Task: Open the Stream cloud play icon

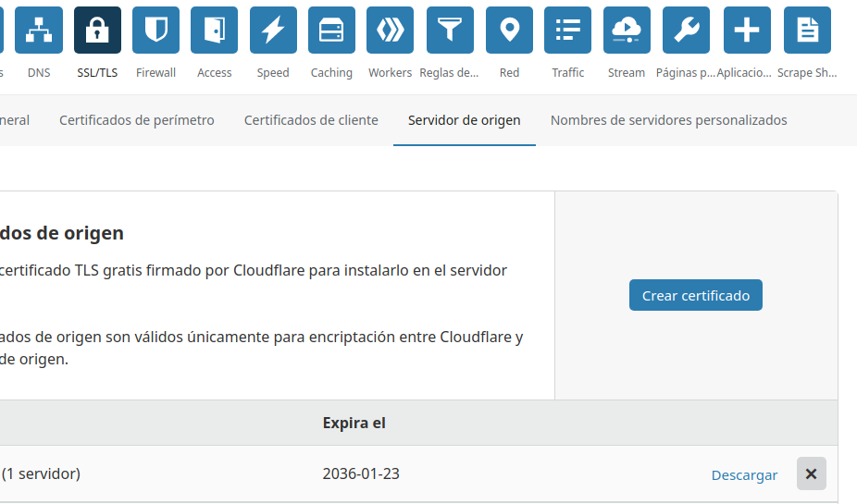Action: [627, 31]
